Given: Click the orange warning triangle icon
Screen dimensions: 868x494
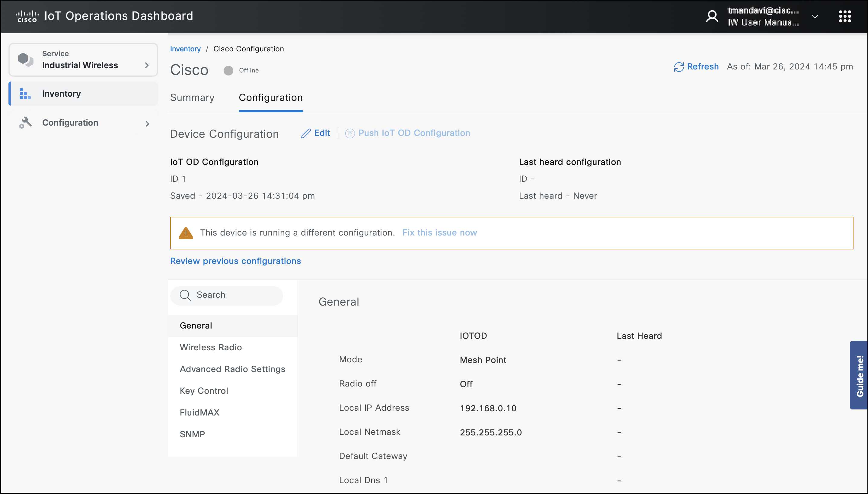Looking at the screenshot, I should click(x=186, y=233).
